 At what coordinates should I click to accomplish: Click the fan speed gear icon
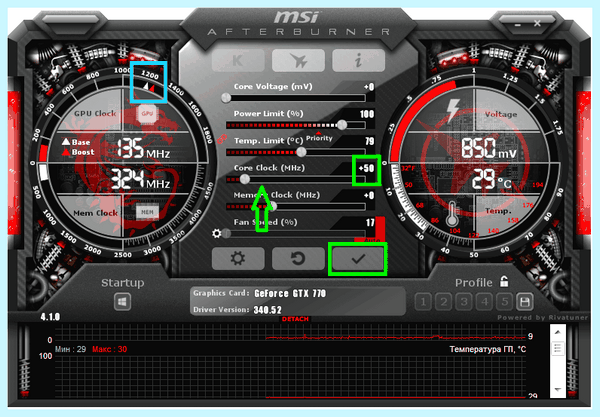[x=217, y=233]
